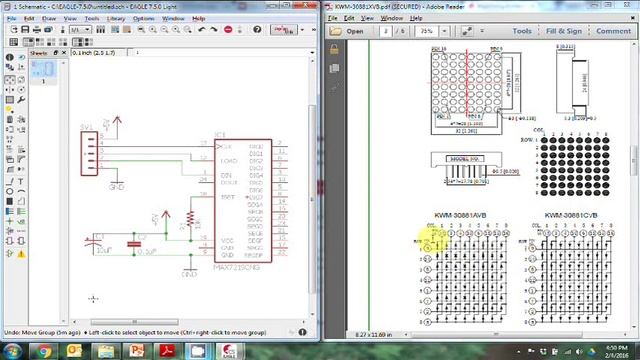Select the Mirror tool in EAGLE palette
This screenshot has height=360, width=640.
[x=10, y=89]
